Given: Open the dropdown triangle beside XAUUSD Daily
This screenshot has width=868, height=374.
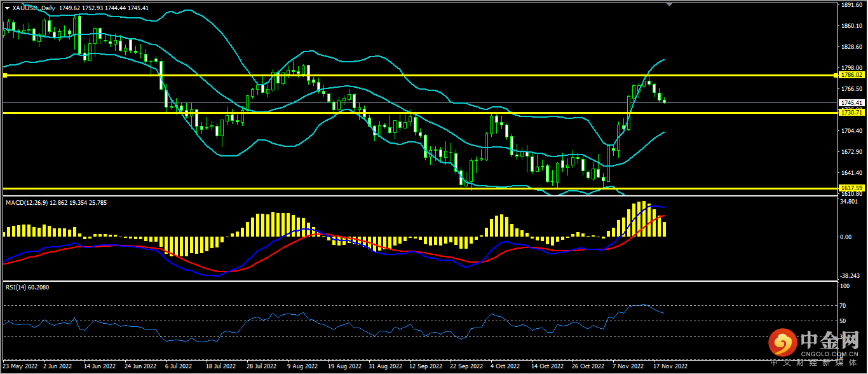Looking at the screenshot, I should tap(7, 8).
